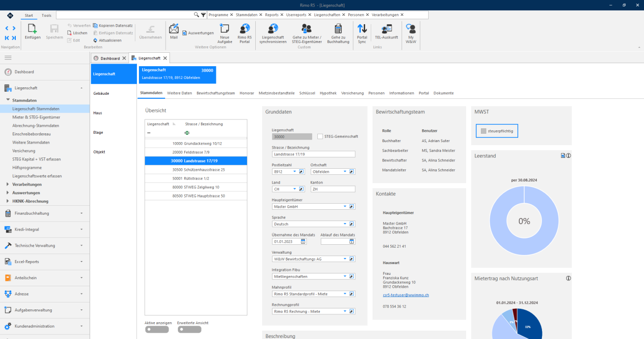This screenshot has height=339, width=644.
Task: Open Haupteigentümer record link icon
Action: 352,206
